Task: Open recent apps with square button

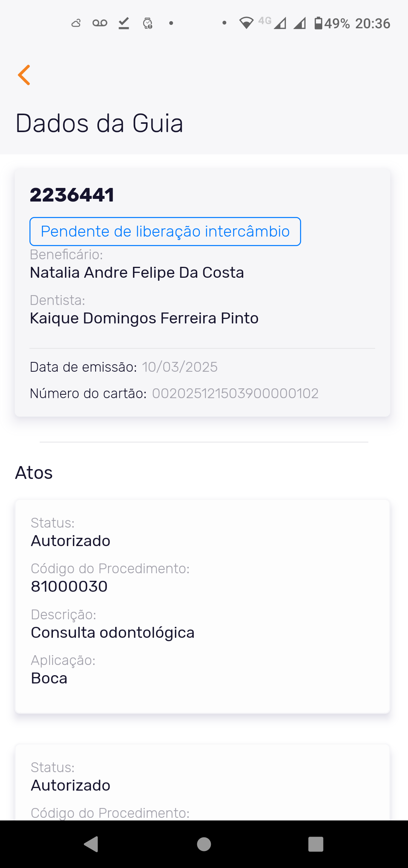Action: point(316,844)
